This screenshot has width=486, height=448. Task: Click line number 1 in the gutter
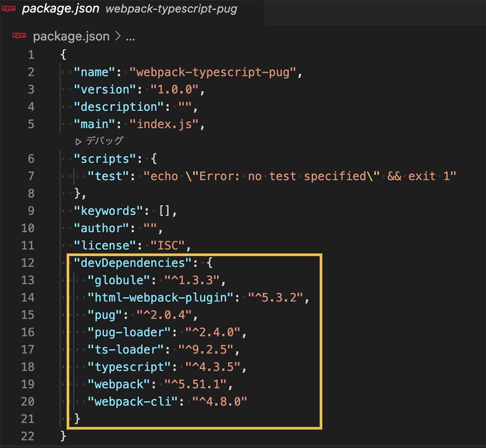[x=31, y=55]
